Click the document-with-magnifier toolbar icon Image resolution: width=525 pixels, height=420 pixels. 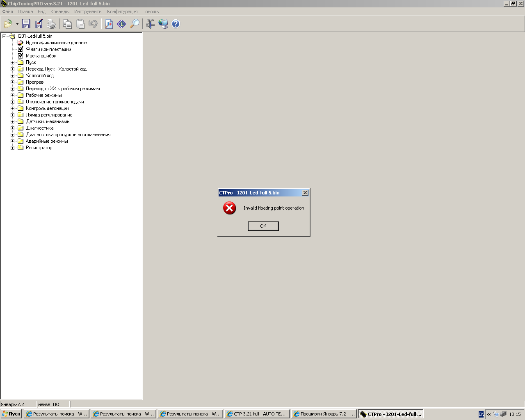[109, 24]
